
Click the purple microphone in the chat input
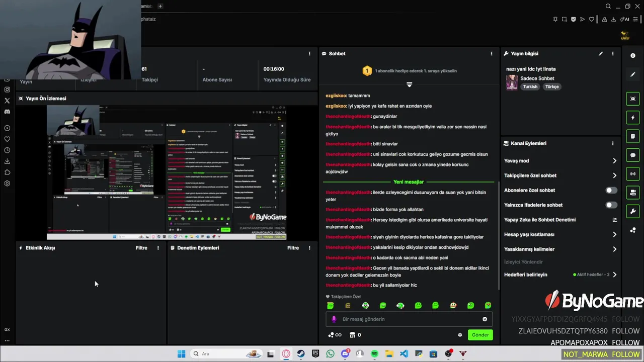pos(334,319)
